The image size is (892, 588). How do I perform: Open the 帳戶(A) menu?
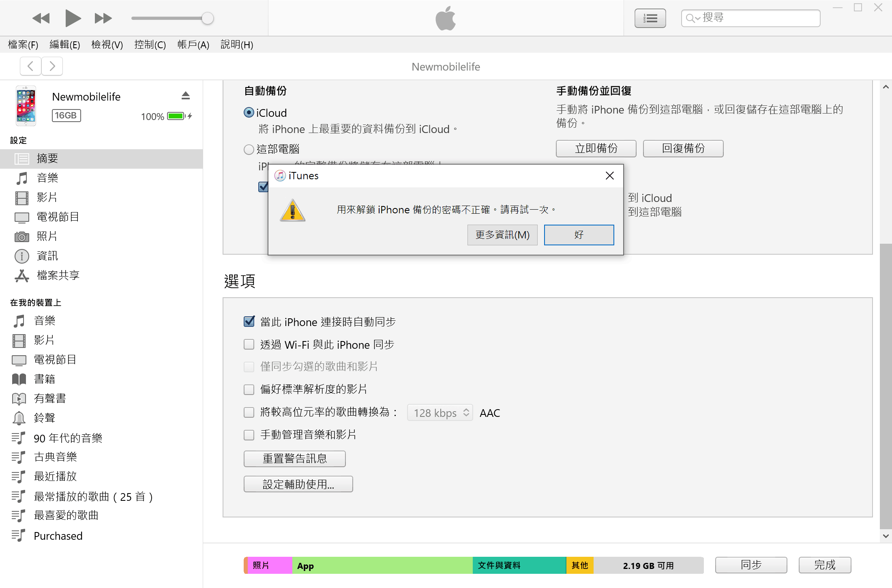(x=193, y=45)
